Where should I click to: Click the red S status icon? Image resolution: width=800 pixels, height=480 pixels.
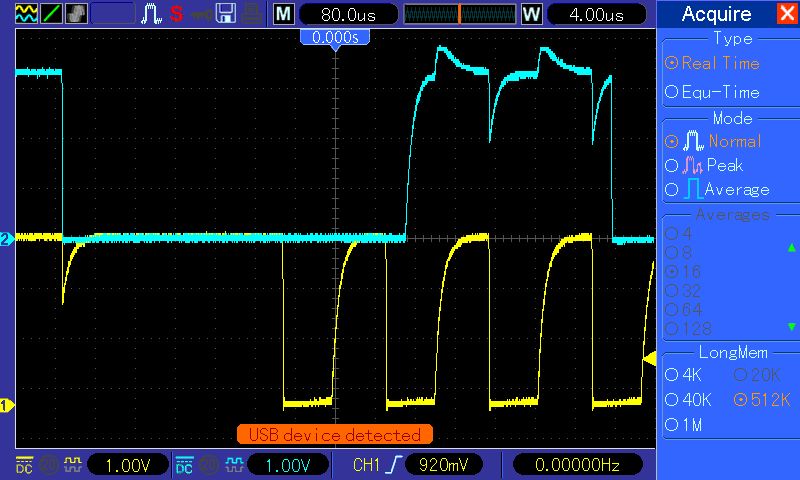tap(176, 14)
